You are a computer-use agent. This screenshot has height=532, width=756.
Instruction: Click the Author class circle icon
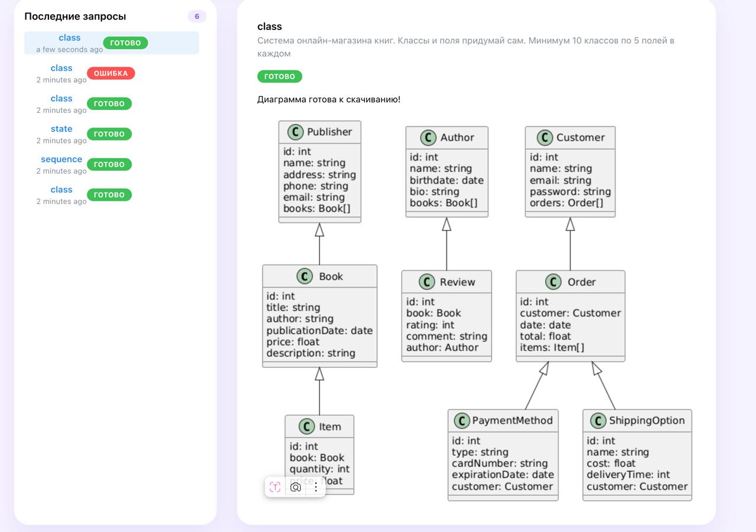[x=428, y=138]
